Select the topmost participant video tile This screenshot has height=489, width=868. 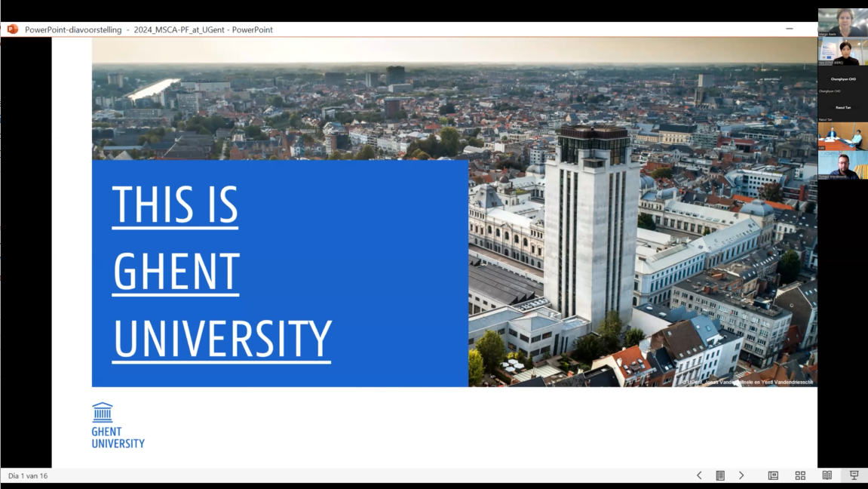[842, 22]
